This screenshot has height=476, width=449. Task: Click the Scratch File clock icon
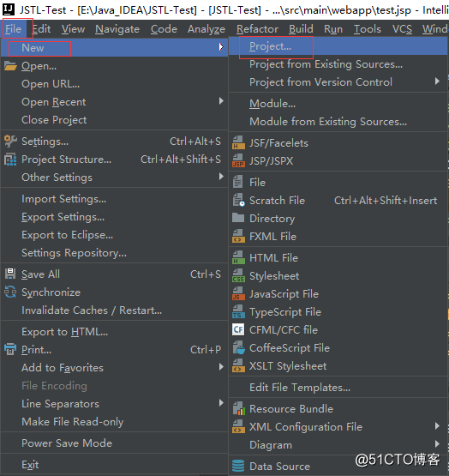[x=238, y=201]
